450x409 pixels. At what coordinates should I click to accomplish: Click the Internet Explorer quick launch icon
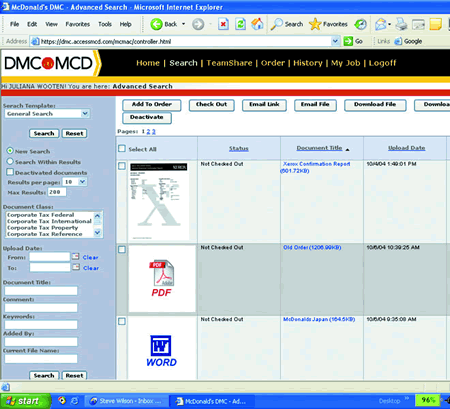[x=75, y=401]
